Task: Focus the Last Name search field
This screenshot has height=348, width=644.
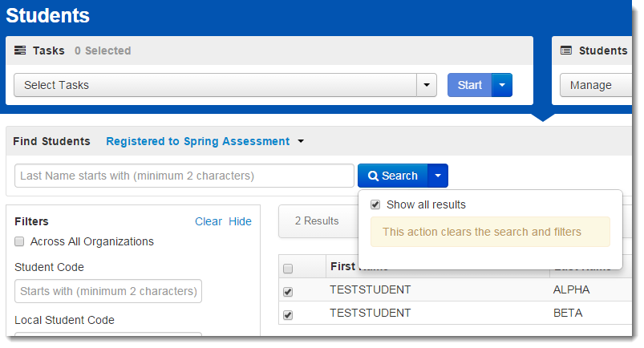Action: click(184, 176)
